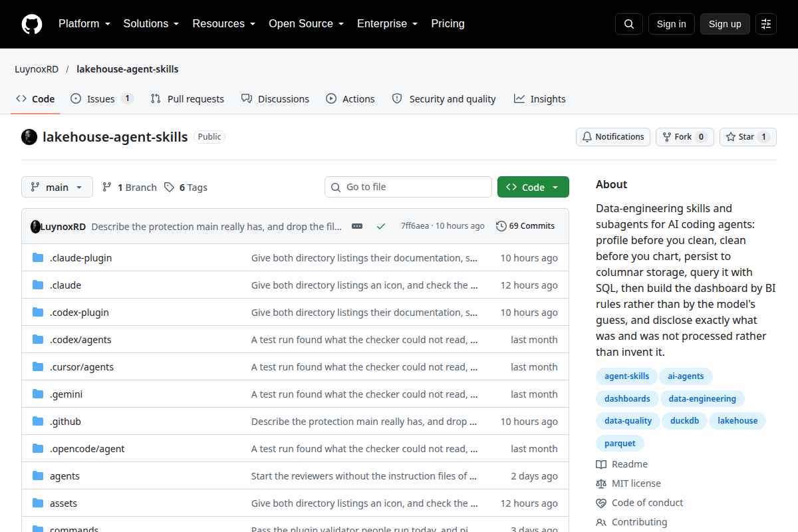Select the duckdb topic tag
This screenshot has height=532, width=798.
[684, 421]
